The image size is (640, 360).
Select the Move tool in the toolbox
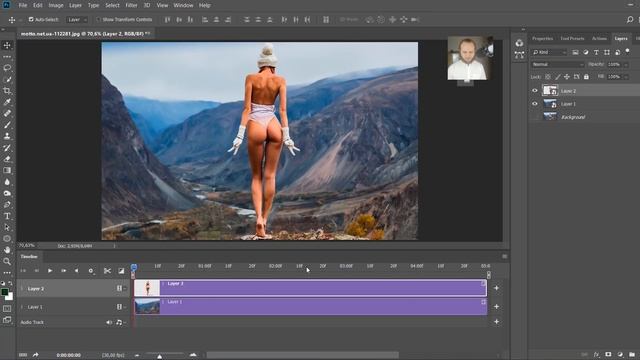point(7,45)
